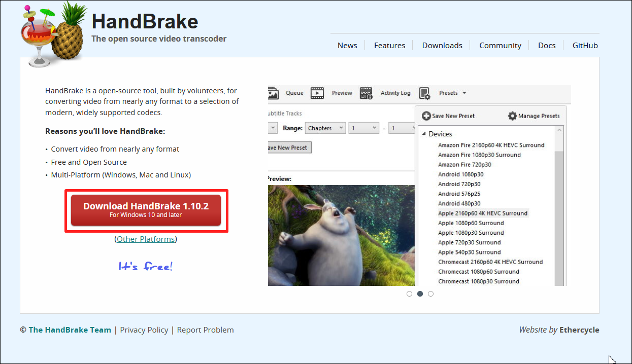The height and width of the screenshot is (364, 632).
Task: Click the Big Buck Bunny preview image
Action: 341,235
